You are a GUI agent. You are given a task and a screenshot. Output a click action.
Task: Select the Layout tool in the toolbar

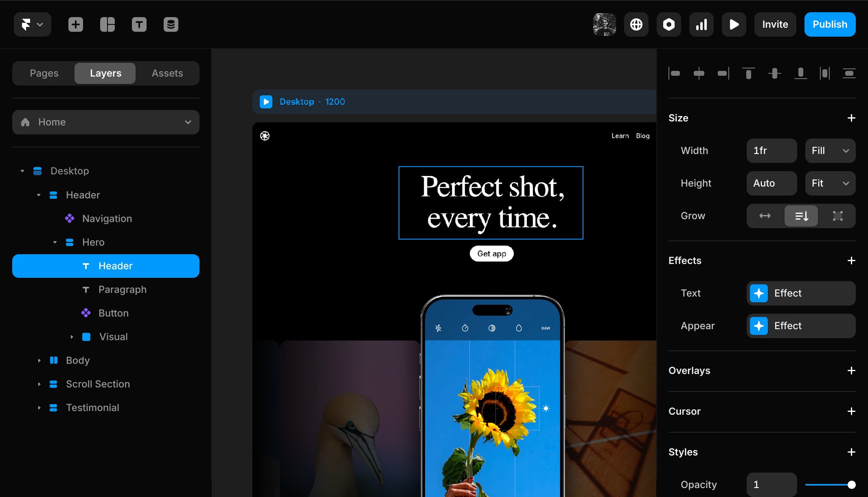click(107, 24)
